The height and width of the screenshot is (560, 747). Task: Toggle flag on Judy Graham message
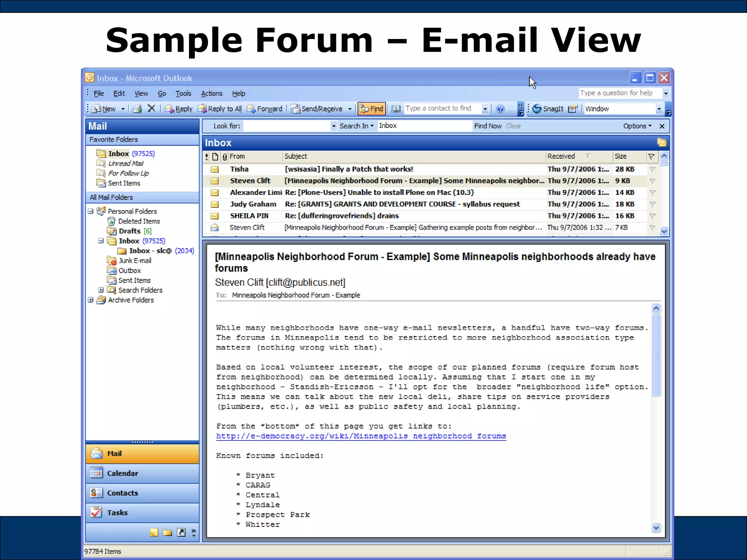pos(653,204)
